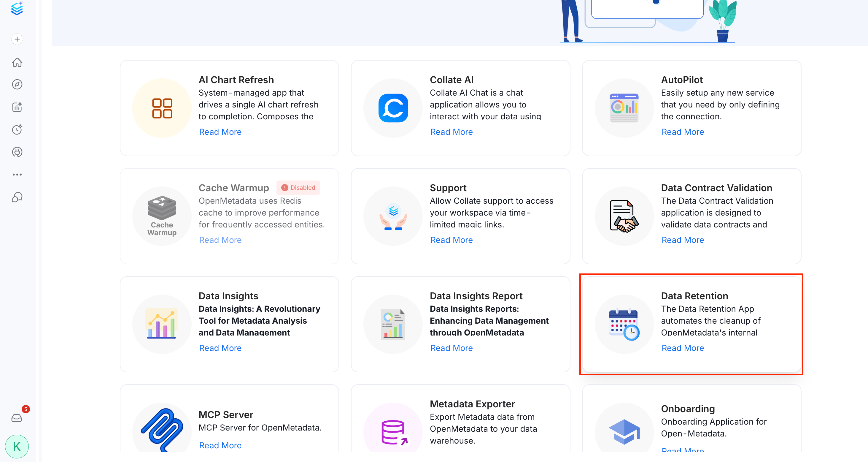868x462 pixels.
Task: Read more about Support
Action: pos(452,240)
